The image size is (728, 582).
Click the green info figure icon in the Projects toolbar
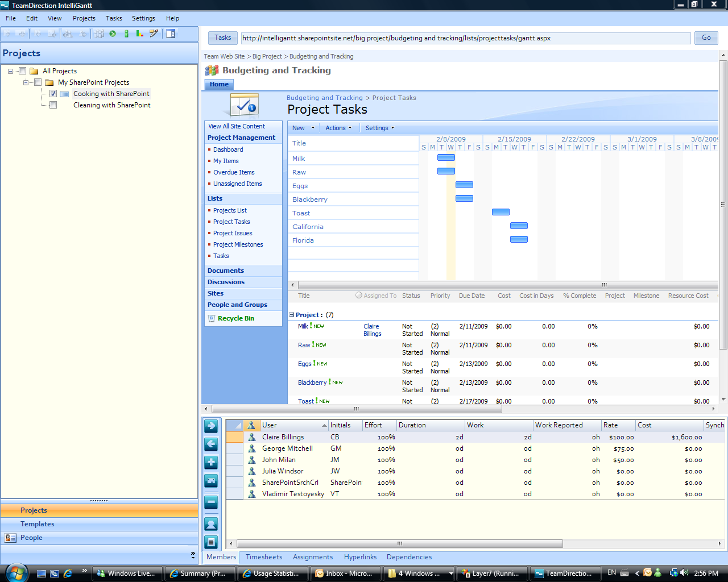pyautogui.click(x=126, y=34)
